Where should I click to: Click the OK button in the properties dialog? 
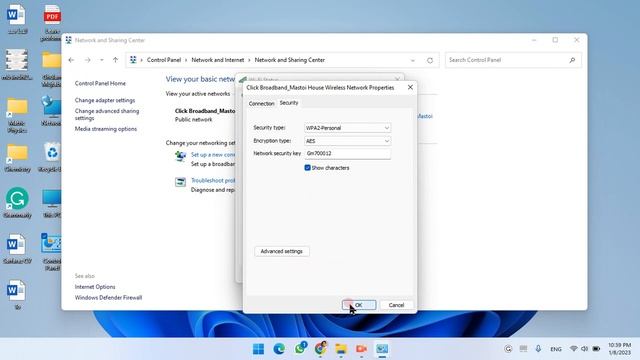(x=359, y=305)
